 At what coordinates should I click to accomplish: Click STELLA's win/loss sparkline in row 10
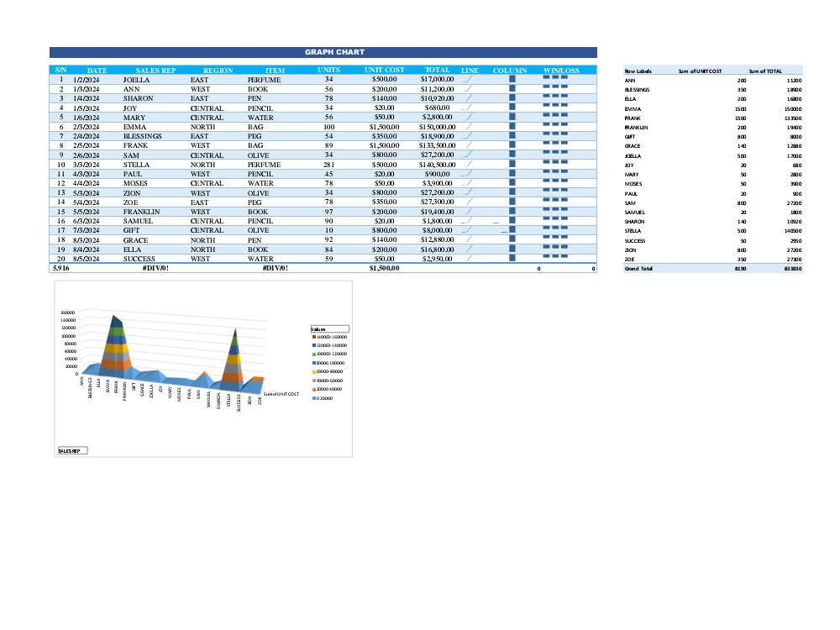click(x=555, y=162)
